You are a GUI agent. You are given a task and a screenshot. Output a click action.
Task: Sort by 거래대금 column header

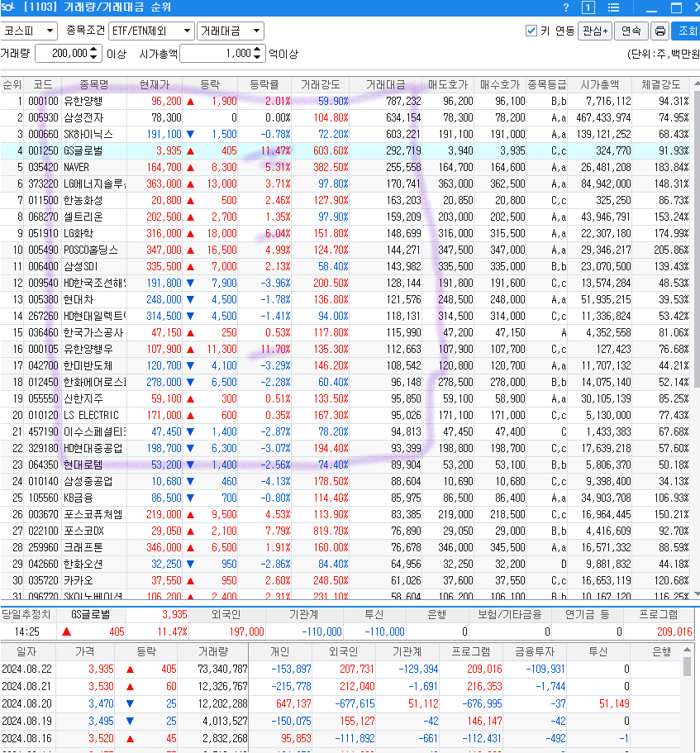tap(385, 85)
